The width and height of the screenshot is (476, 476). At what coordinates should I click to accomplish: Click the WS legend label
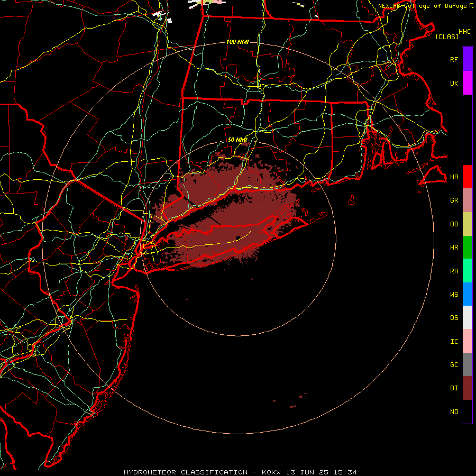[454, 295]
